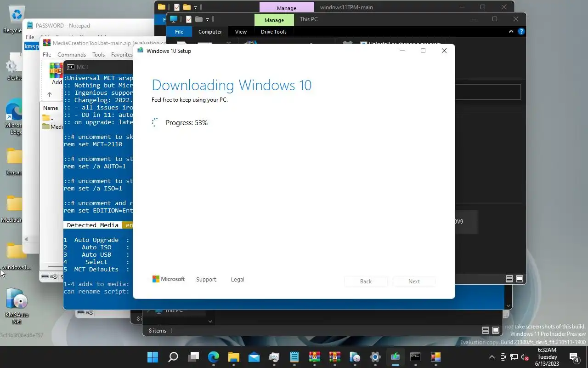The height and width of the screenshot is (368, 588).
Task: Click the '8 items' status bar text
Action: point(158,330)
